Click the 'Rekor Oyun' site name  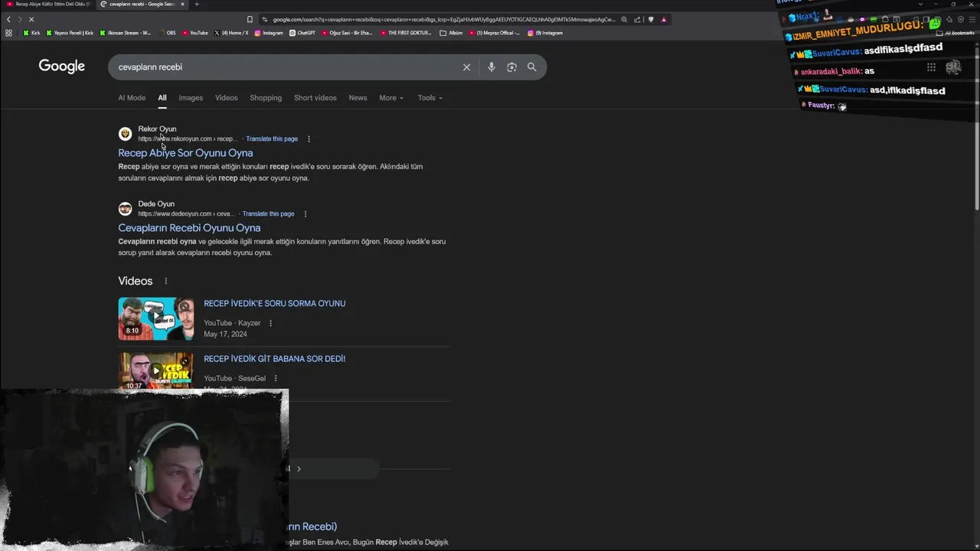157,129
